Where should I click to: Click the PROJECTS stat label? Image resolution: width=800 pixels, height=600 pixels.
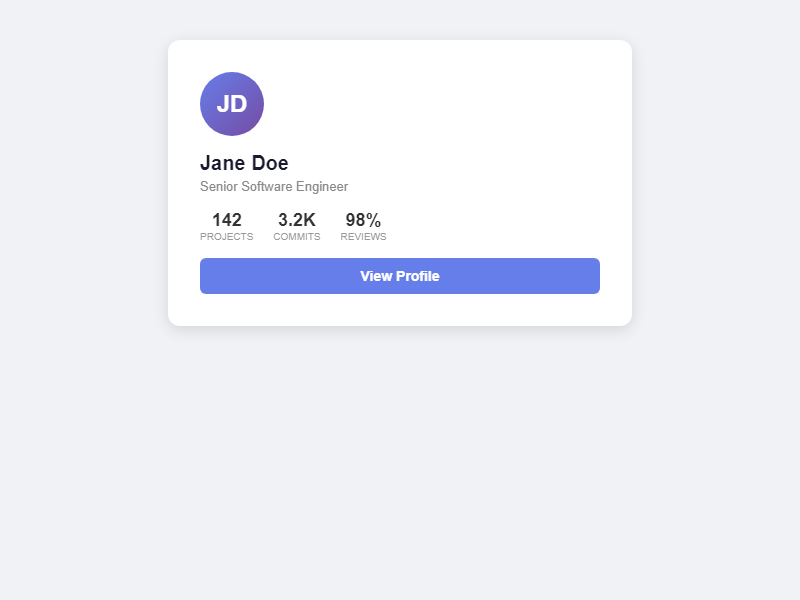(x=226, y=237)
